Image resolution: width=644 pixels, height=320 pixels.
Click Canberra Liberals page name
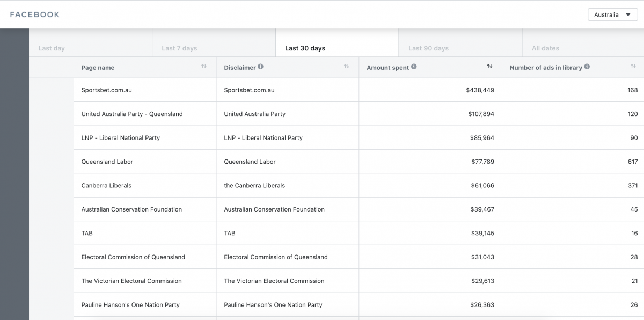click(x=106, y=185)
